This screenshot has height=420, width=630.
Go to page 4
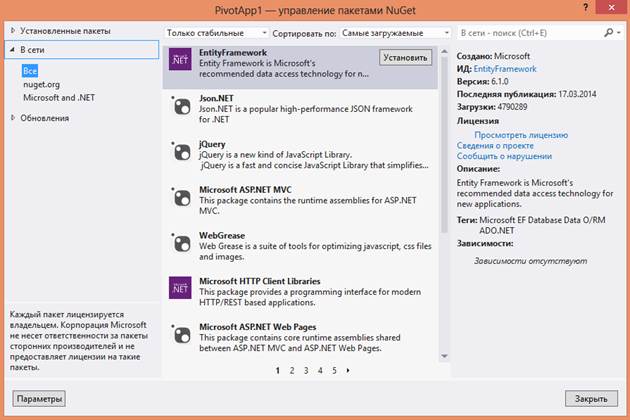pyautogui.click(x=320, y=371)
